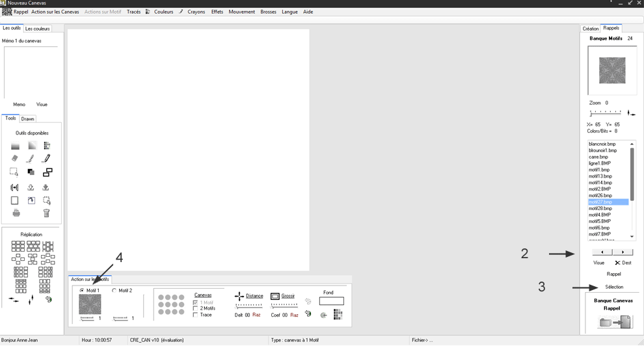This screenshot has height=346, width=644.
Task: Select the eraser tool in Outils disponibles
Action: (x=15, y=158)
